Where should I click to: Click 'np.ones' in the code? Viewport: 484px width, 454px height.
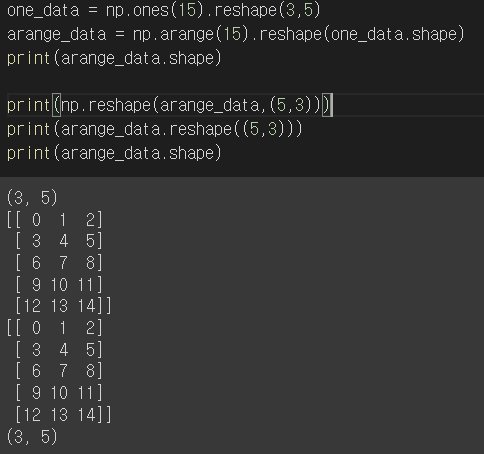(137, 10)
